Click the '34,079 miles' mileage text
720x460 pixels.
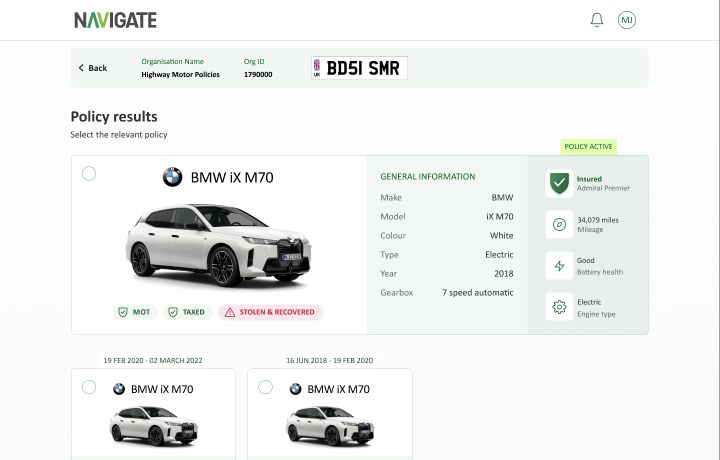pyautogui.click(x=598, y=220)
